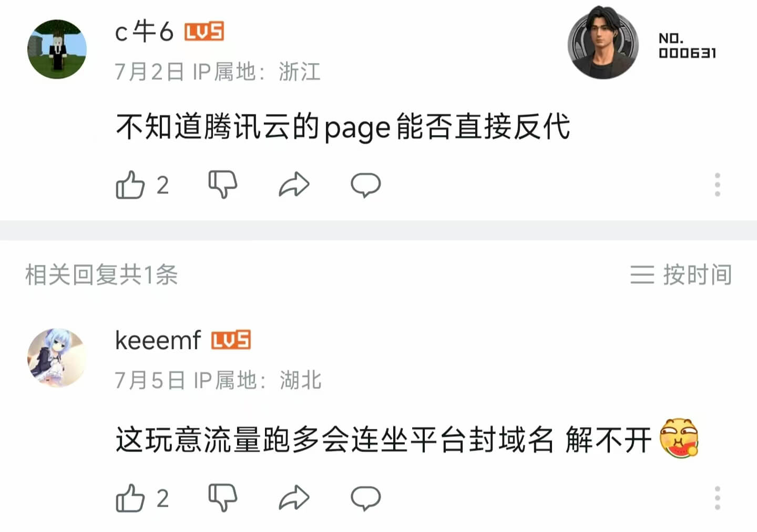Change reply sorting with 按时间
Screen dimensions: 757x532
click(x=681, y=274)
